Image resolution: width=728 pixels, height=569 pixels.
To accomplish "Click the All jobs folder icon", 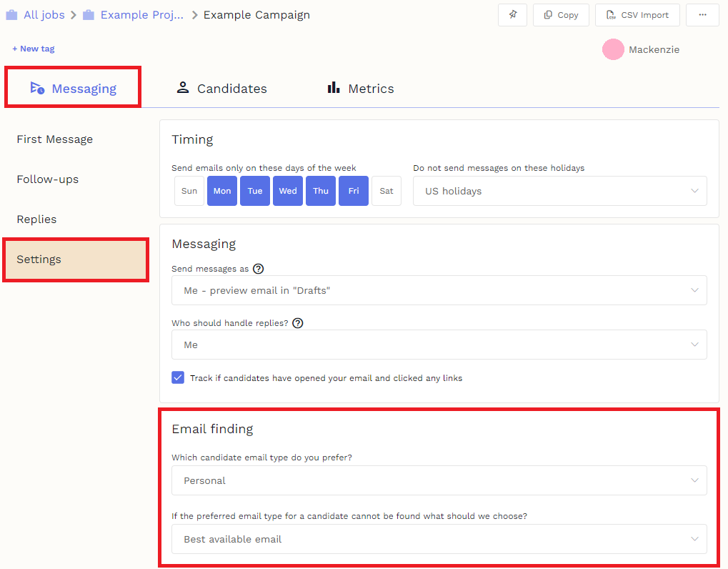I will pos(11,14).
